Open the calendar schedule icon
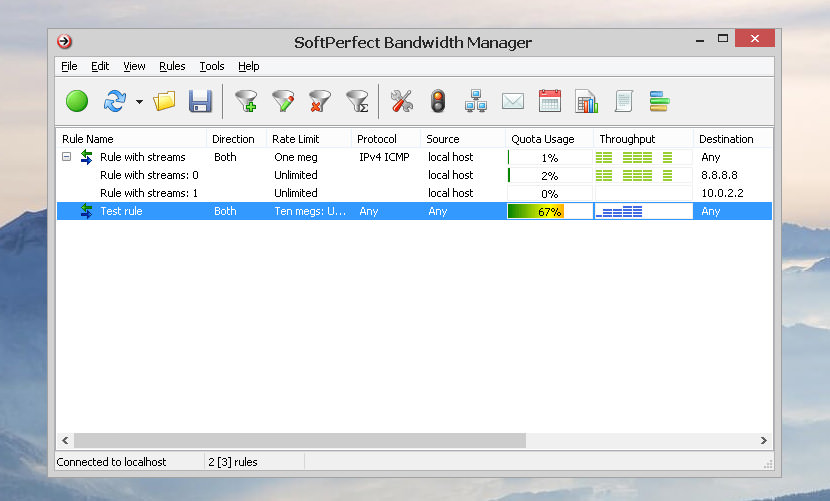The height and width of the screenshot is (501, 830). 549,101
